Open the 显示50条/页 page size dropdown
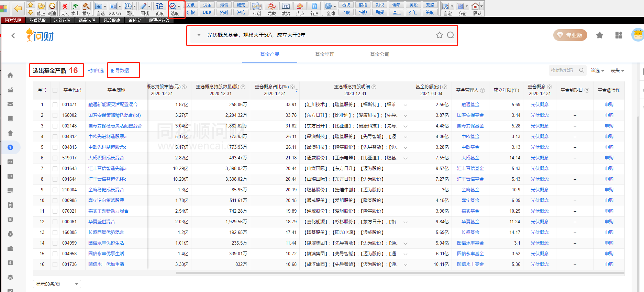The height and width of the screenshot is (292, 644). (57, 284)
